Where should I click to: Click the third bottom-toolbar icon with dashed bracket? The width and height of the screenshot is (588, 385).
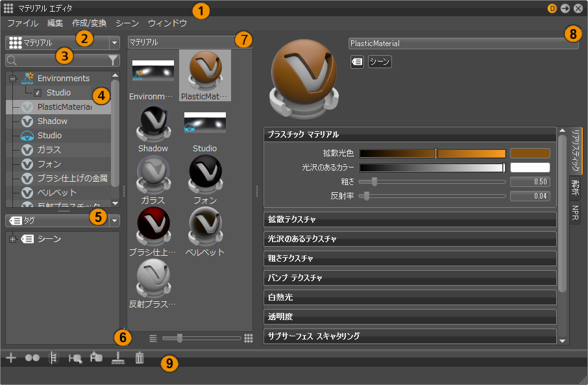54,358
